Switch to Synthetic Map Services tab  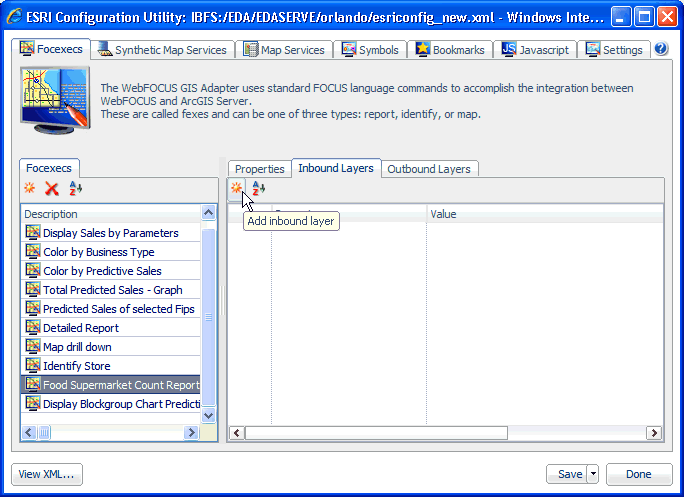point(162,50)
